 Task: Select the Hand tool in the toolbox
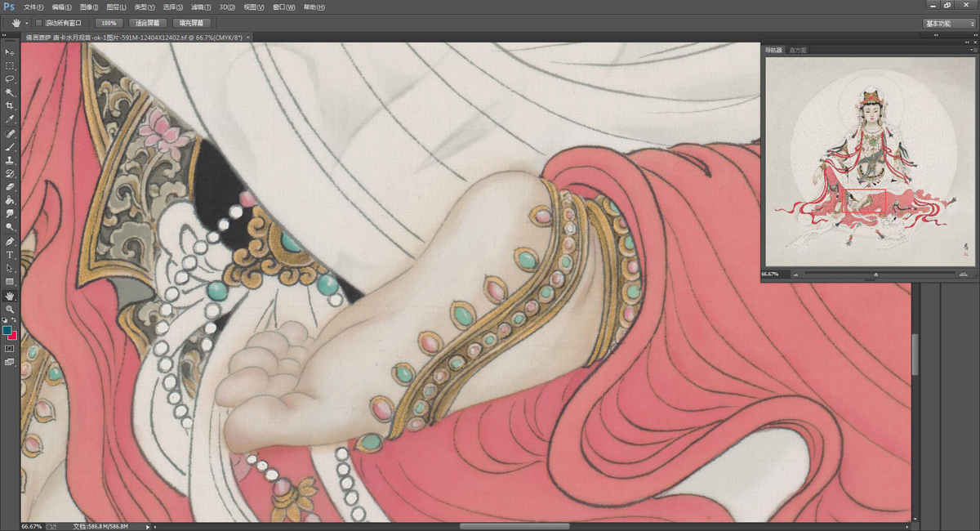10,296
